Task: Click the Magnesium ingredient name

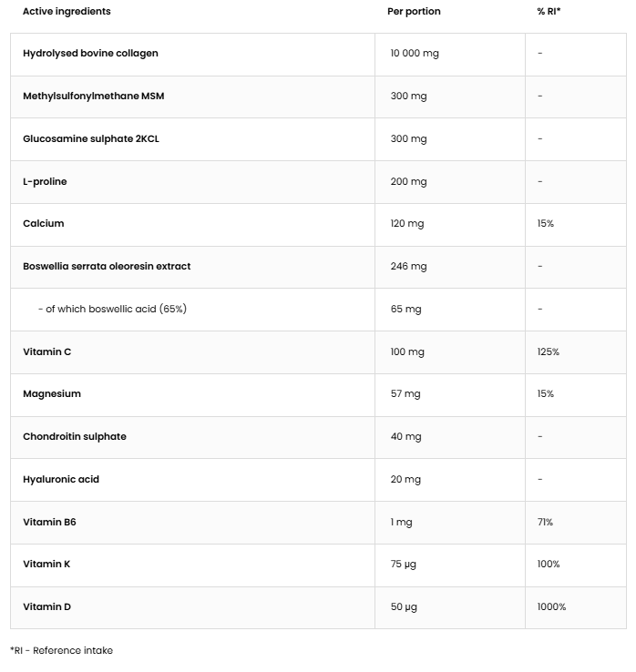Action: tap(52, 394)
